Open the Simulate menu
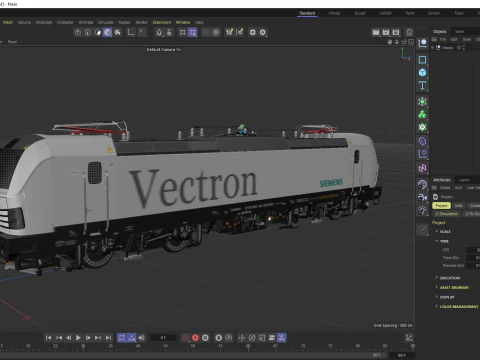480x360 pixels. pyautogui.click(x=106, y=22)
